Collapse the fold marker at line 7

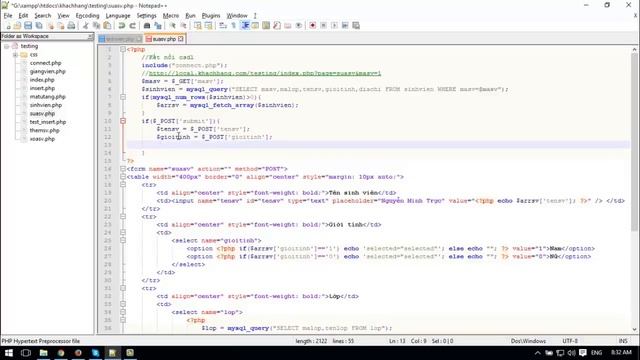(122, 97)
